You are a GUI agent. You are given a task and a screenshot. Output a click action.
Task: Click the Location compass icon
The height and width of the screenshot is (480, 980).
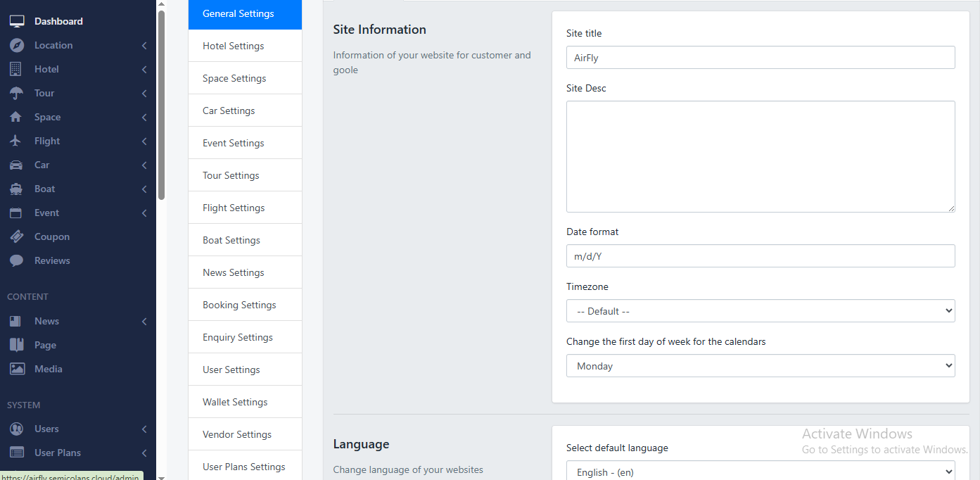16,45
